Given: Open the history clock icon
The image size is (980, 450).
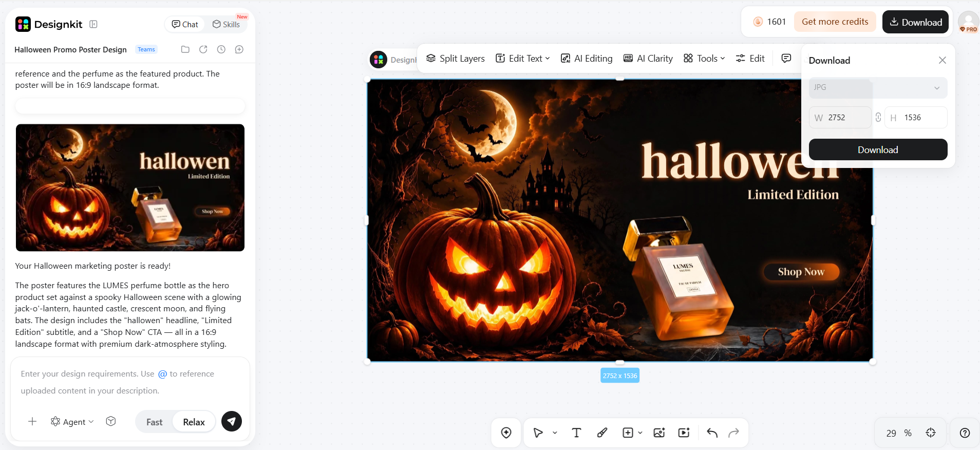Looking at the screenshot, I should 221,49.
